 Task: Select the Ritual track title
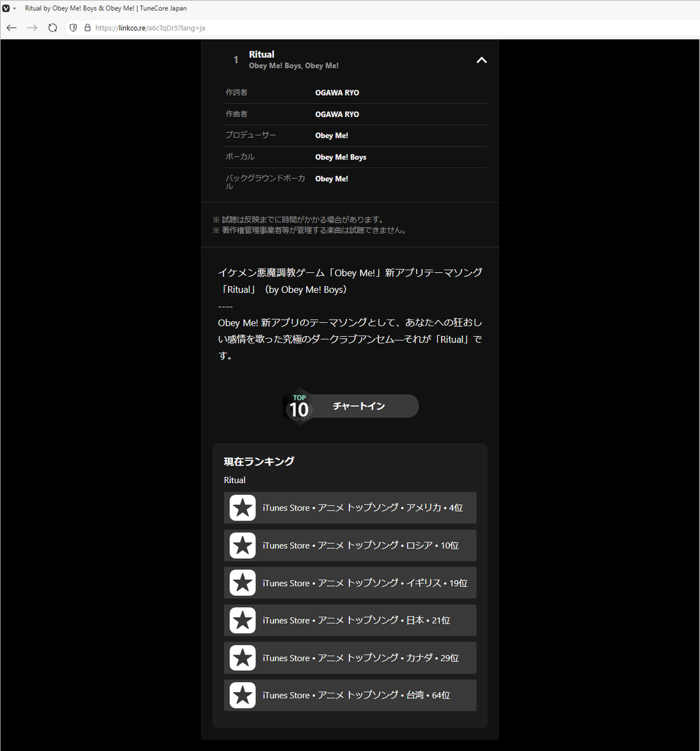click(x=262, y=54)
